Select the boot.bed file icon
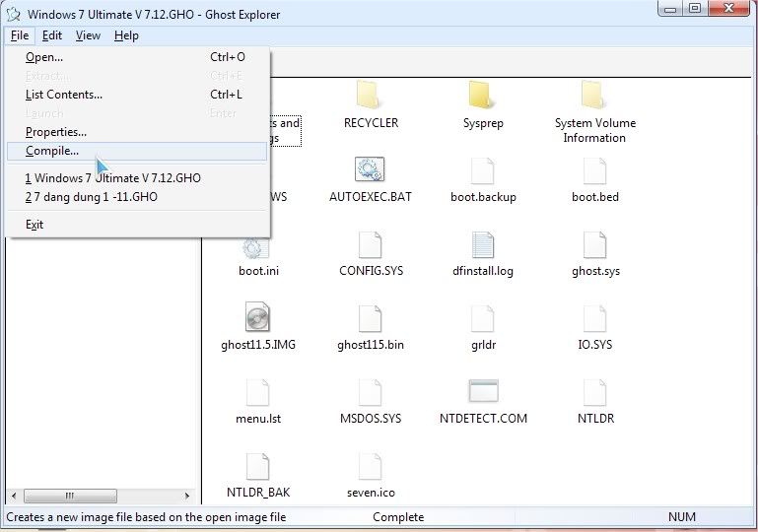The height and width of the screenshot is (532, 758). click(594, 170)
